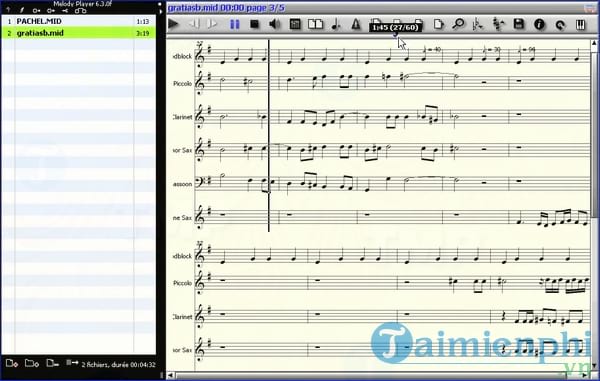
Task: Click the list arrow icon beside file count
Action: pos(72,362)
